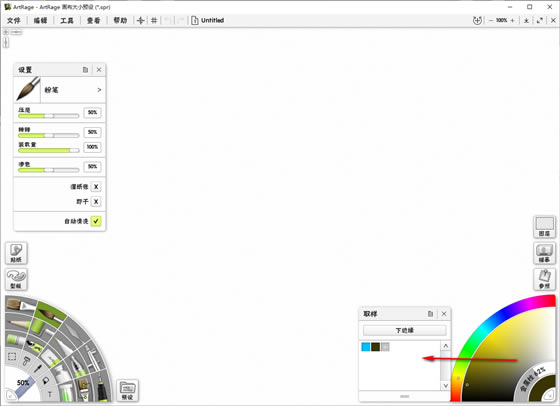The image size is (560, 406).
Task: Toggle the 即干 instant dry checkbox
Action: point(96,201)
